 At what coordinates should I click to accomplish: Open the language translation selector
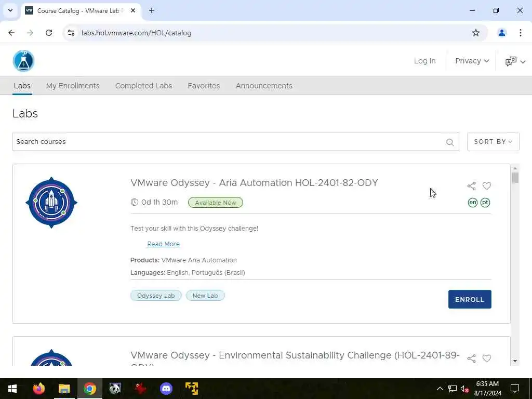click(515, 61)
